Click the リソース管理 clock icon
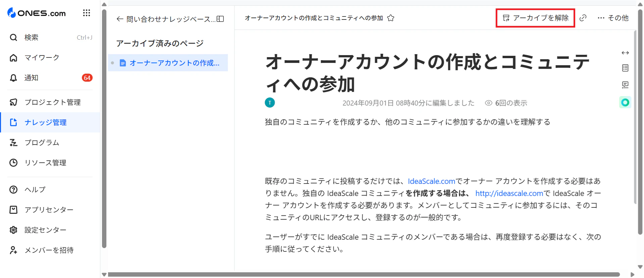The height and width of the screenshot is (278, 644). [13, 163]
